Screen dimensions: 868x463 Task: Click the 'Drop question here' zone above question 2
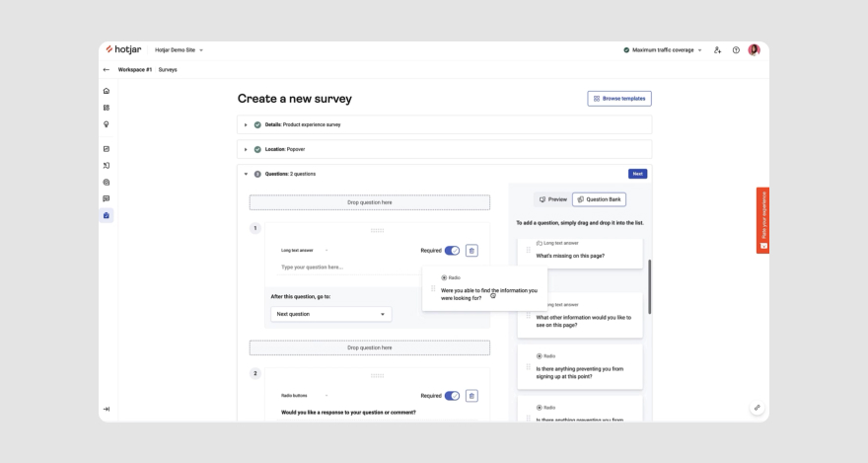pos(369,347)
